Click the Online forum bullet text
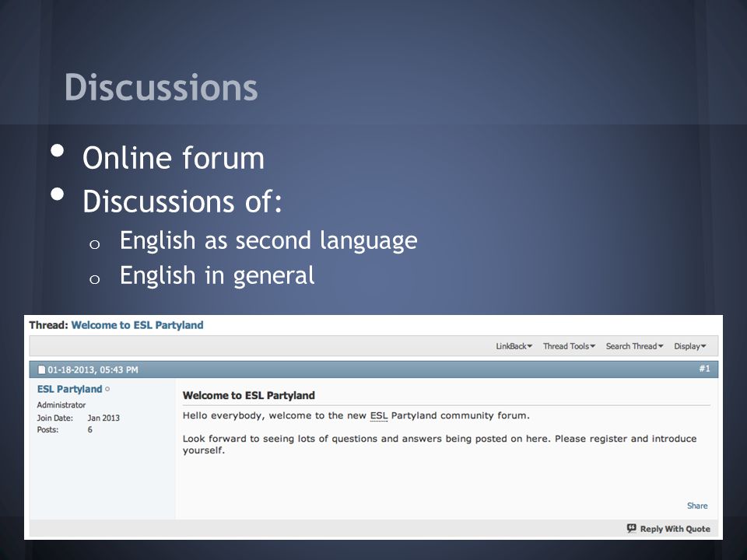Viewport: 747px width, 560px height. click(x=174, y=158)
